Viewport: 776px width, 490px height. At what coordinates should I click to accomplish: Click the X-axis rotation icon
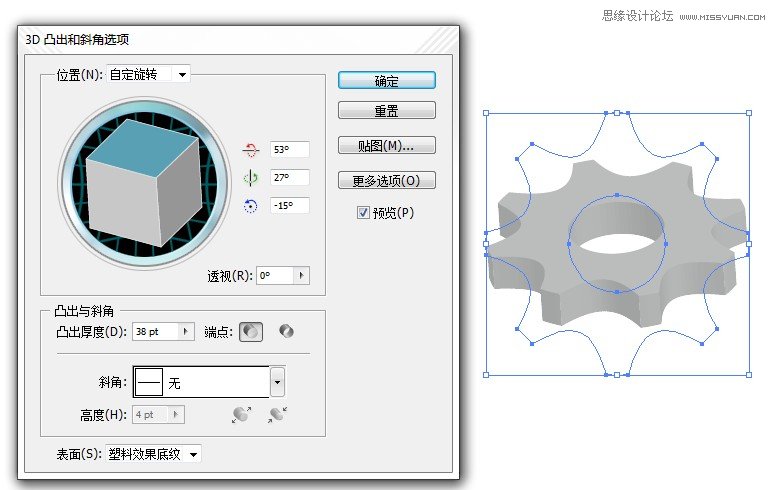click(251, 149)
